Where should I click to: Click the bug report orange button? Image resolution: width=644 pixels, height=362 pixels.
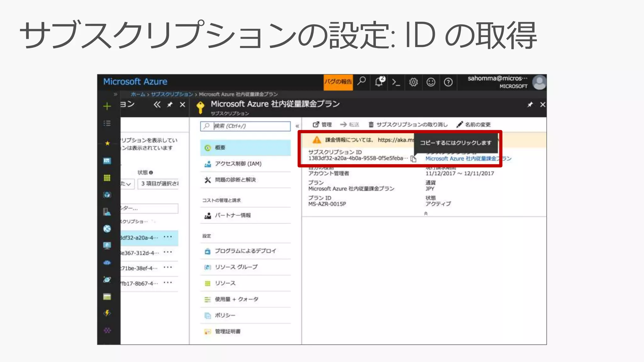[338, 82]
